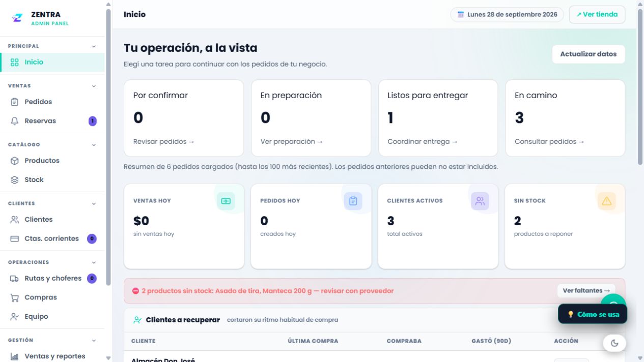Image resolution: width=644 pixels, height=362 pixels.
Task: Follow the Consultar pedidos link
Action: (x=549, y=142)
